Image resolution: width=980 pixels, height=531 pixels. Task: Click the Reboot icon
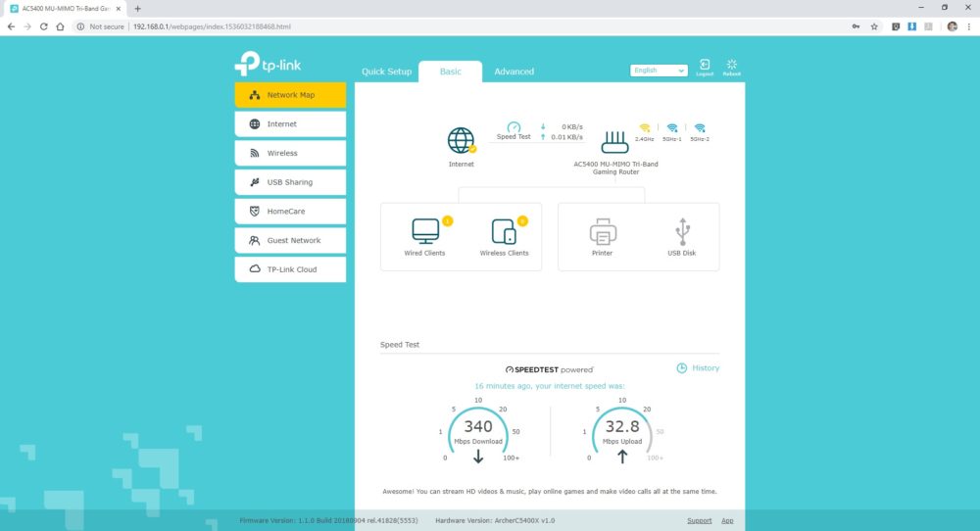tap(731, 67)
